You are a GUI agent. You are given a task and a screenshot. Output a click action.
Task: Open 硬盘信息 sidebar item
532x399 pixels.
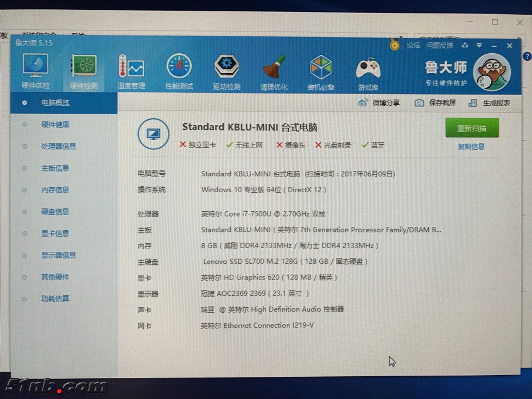click(x=55, y=212)
